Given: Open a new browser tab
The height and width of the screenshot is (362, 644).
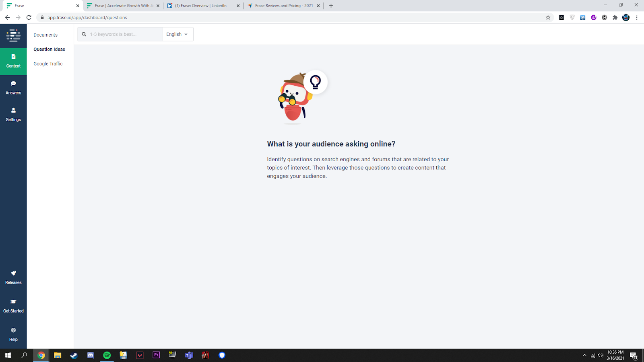Looking at the screenshot, I should click(331, 6).
